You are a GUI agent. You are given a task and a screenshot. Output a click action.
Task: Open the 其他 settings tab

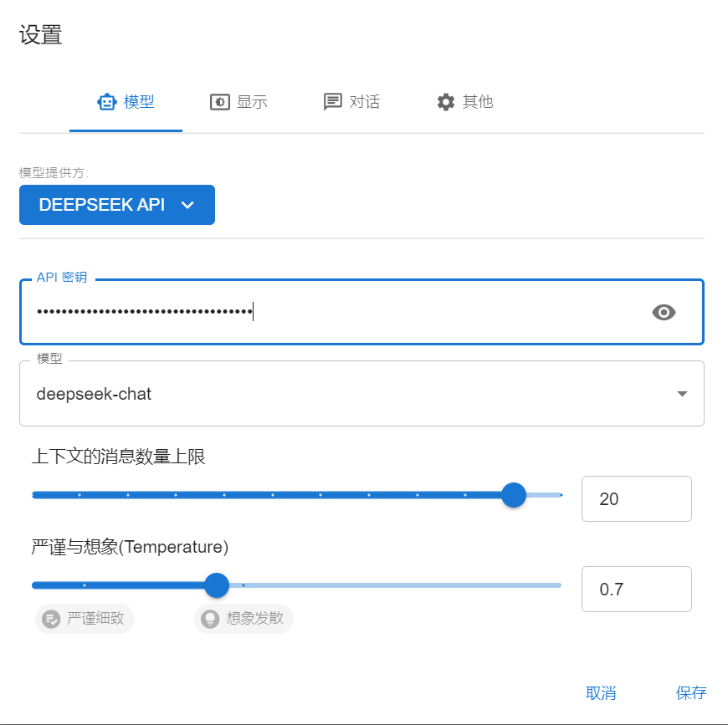[x=466, y=102]
